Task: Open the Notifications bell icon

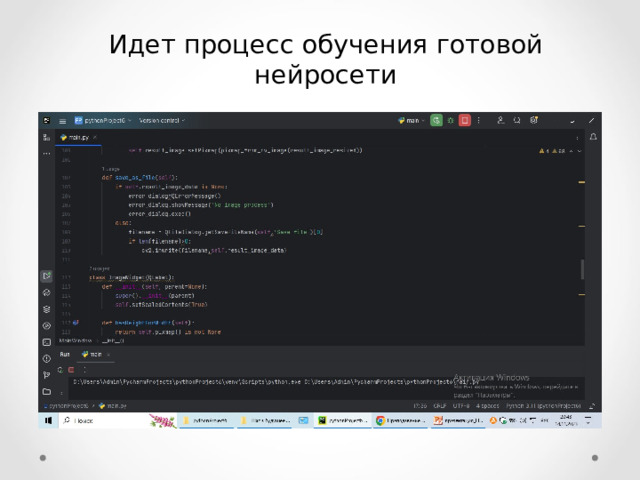Action: pos(593,137)
